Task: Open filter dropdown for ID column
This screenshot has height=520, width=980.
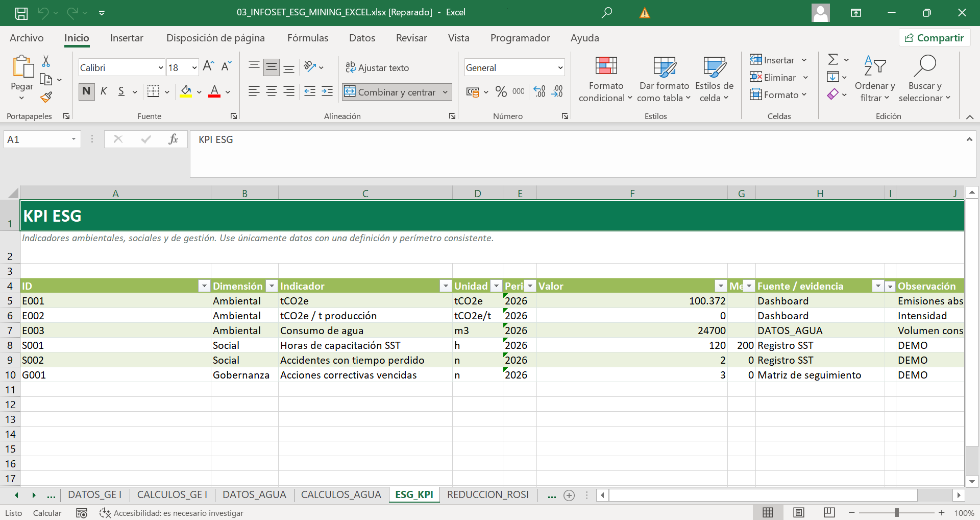Action: click(x=204, y=286)
